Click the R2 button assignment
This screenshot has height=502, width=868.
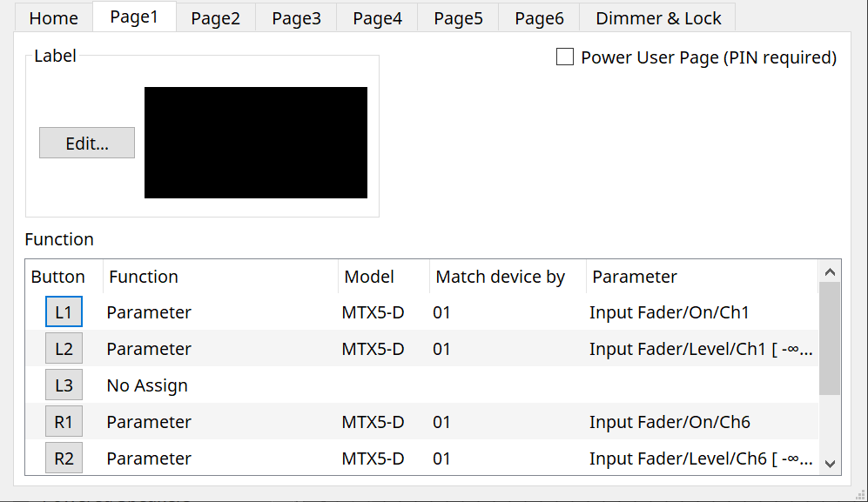coord(64,458)
